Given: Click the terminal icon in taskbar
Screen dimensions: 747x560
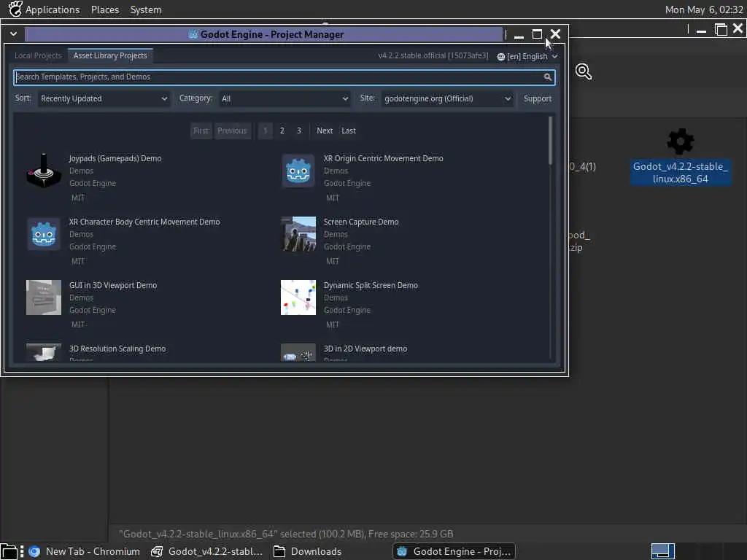Looking at the screenshot, I should point(157,551).
